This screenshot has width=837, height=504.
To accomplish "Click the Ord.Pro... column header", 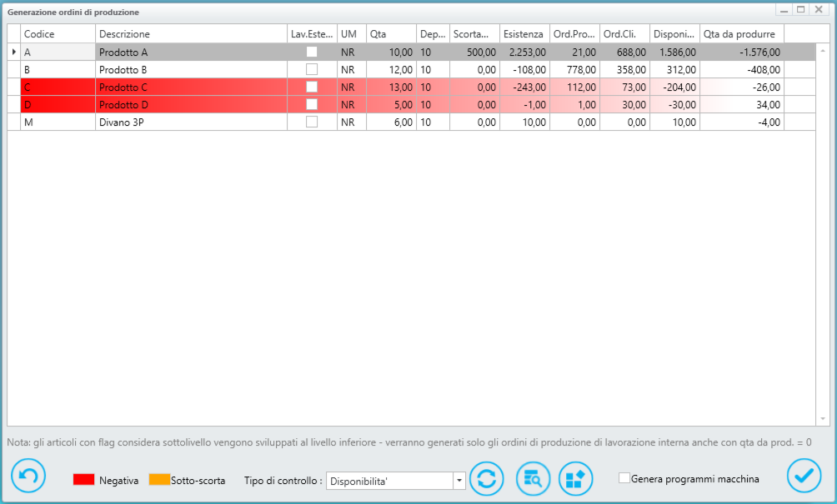I will 574,33.
